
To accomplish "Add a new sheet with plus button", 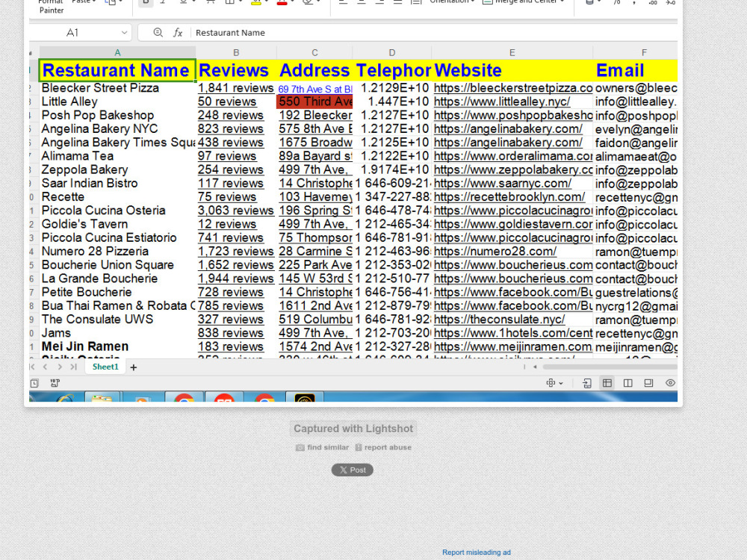I will (134, 367).
